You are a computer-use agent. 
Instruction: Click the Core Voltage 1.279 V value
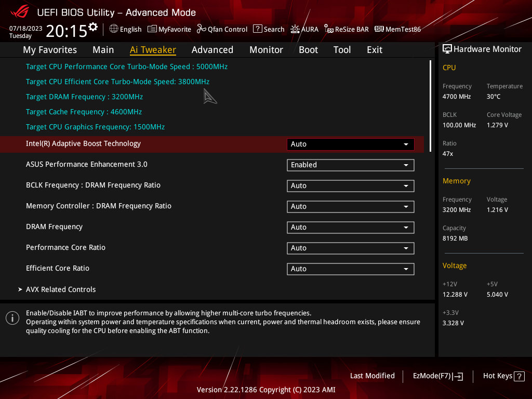point(497,125)
